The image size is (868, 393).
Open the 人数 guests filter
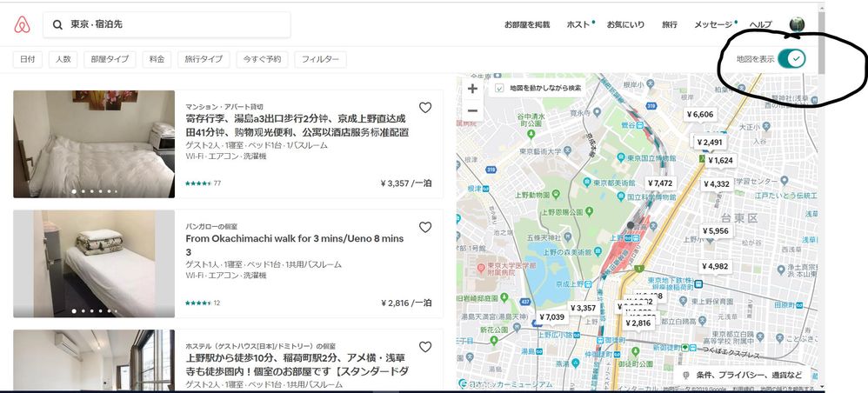[x=63, y=59]
